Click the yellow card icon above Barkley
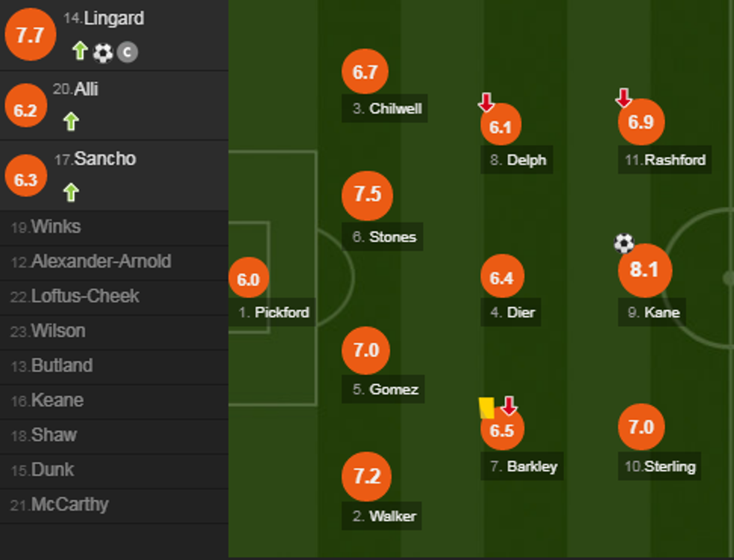734x560 pixels. (x=486, y=407)
